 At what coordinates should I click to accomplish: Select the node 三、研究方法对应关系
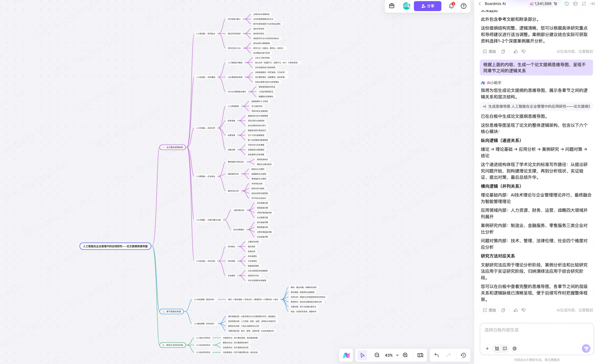172,345
